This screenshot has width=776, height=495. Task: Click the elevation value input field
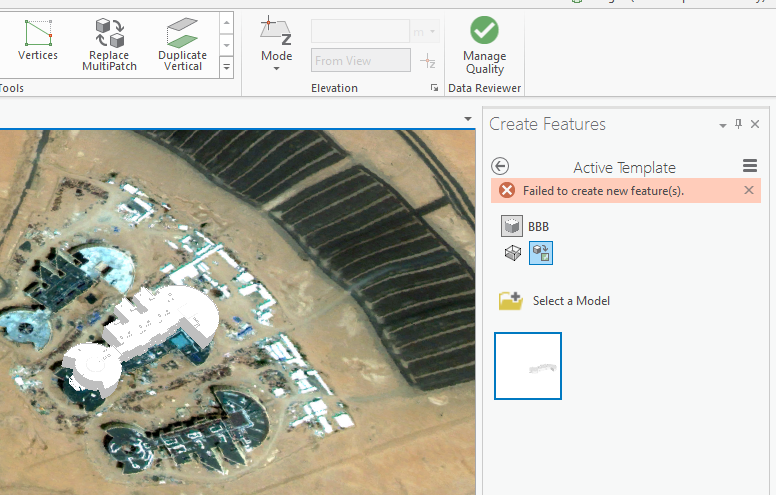click(360, 32)
